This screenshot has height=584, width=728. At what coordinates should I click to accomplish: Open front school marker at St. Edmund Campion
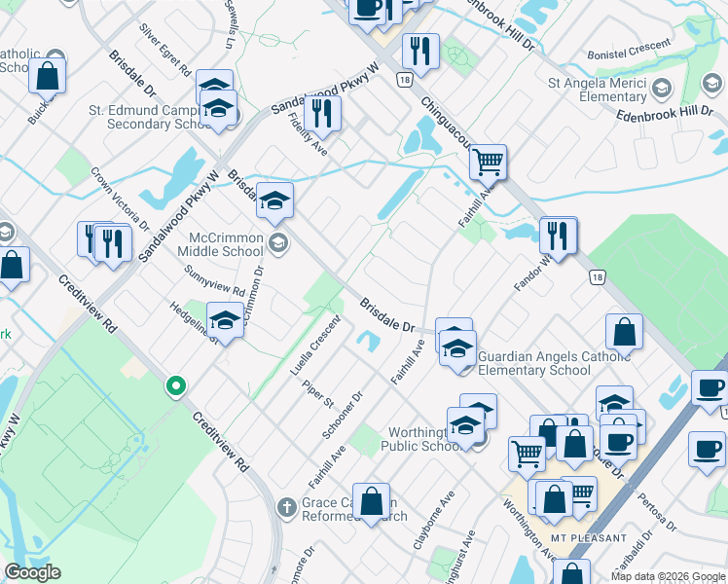click(x=218, y=109)
